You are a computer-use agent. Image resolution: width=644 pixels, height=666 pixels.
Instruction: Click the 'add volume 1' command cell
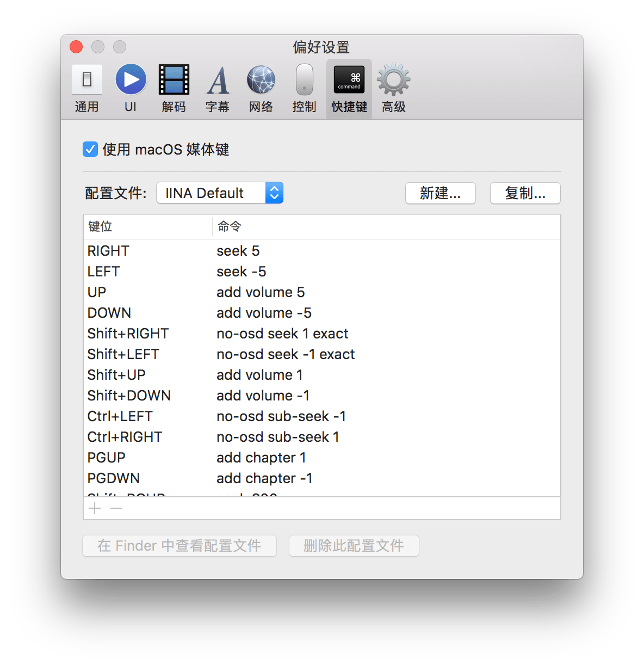pyautogui.click(x=259, y=375)
